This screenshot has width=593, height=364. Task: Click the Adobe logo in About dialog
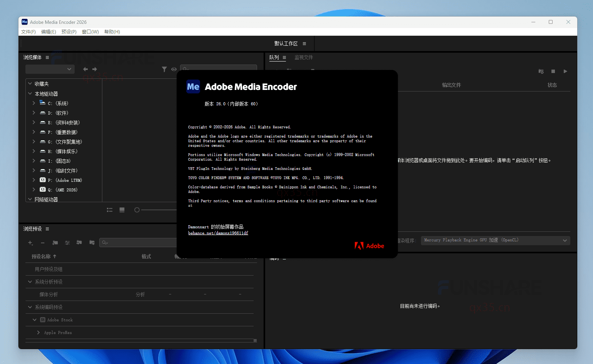(369, 246)
